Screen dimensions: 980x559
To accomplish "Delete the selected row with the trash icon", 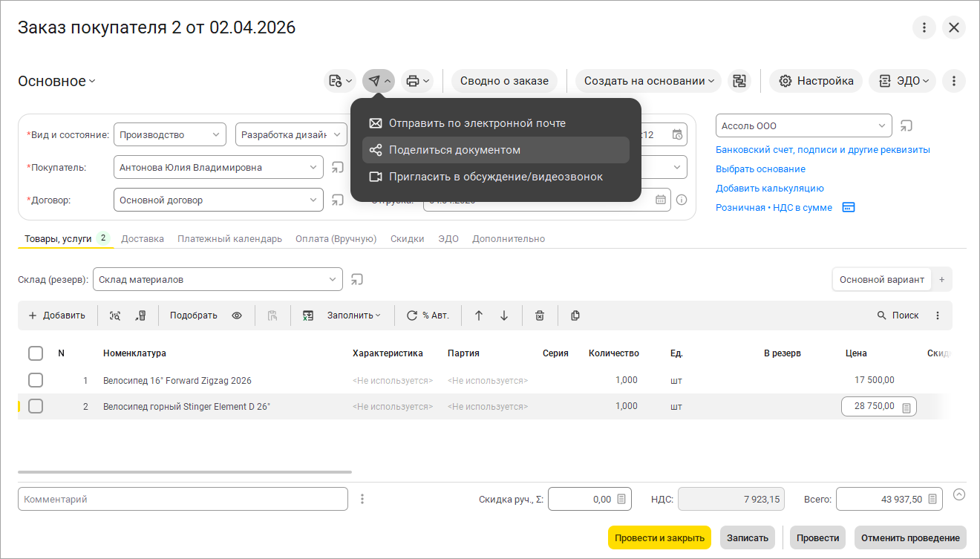I will [x=540, y=316].
